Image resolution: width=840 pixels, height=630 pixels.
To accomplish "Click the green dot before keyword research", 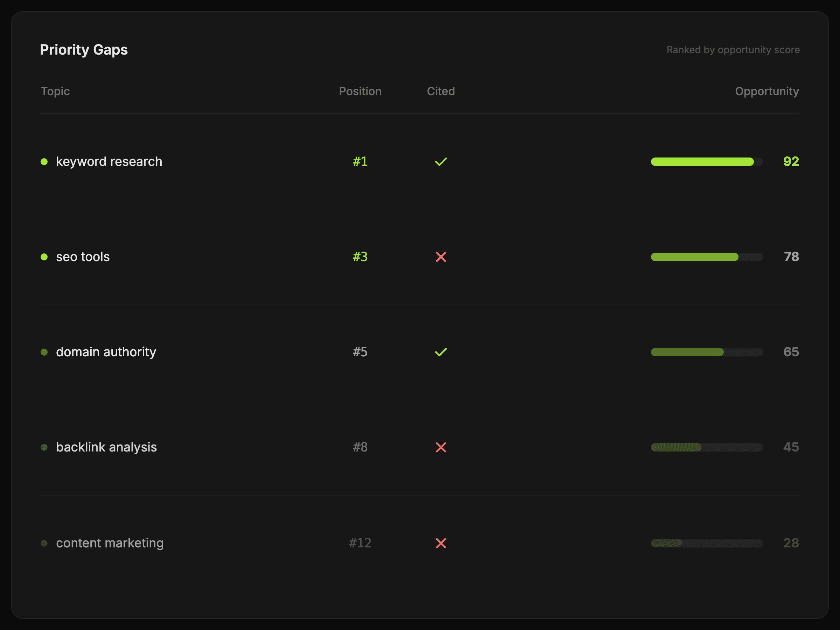I will (x=44, y=162).
